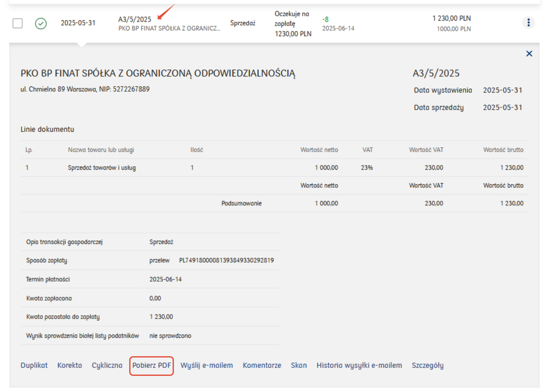The height and width of the screenshot is (392, 546).
Task: Click the row due date 2025-06-14
Action: click(x=338, y=28)
